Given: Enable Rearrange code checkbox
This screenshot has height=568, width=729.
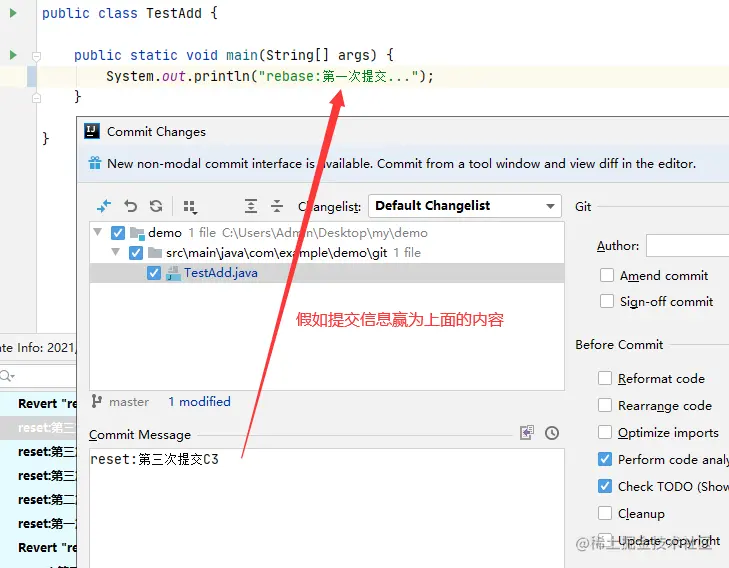Looking at the screenshot, I should 605,405.
